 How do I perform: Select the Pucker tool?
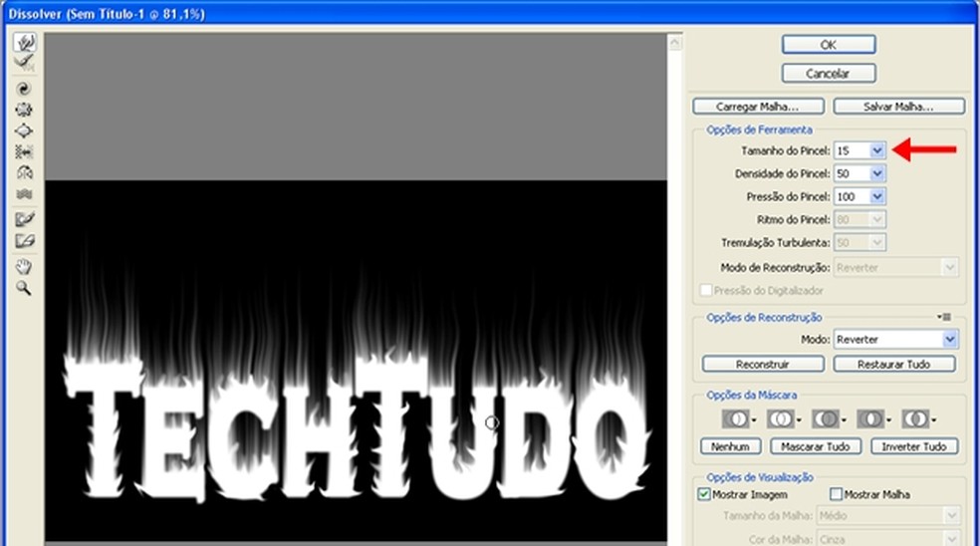point(24,110)
